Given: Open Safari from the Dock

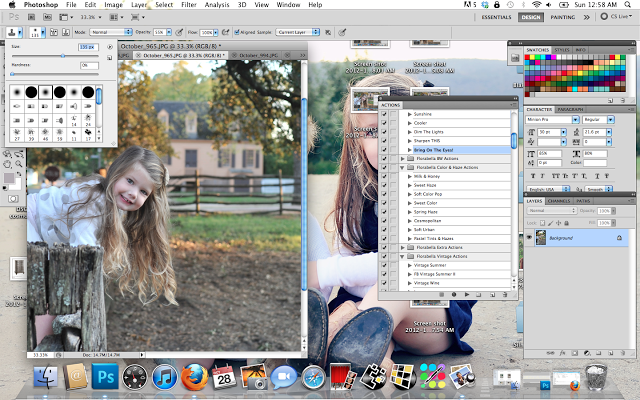Looking at the screenshot, I should click(x=313, y=378).
